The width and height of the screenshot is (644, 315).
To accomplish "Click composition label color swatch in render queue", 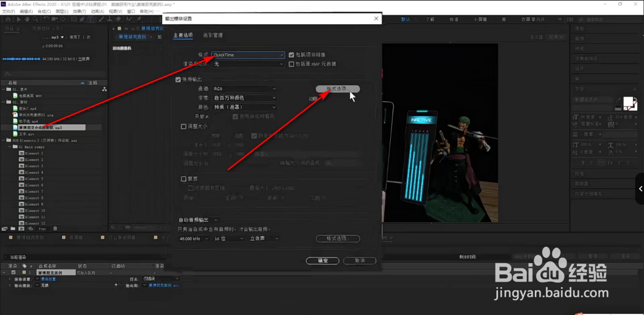I will pyautogui.click(x=25, y=273).
